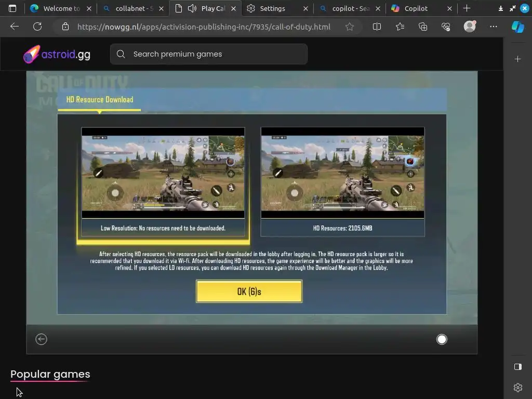
Task: Open the Favorites list icon
Action: point(400,27)
